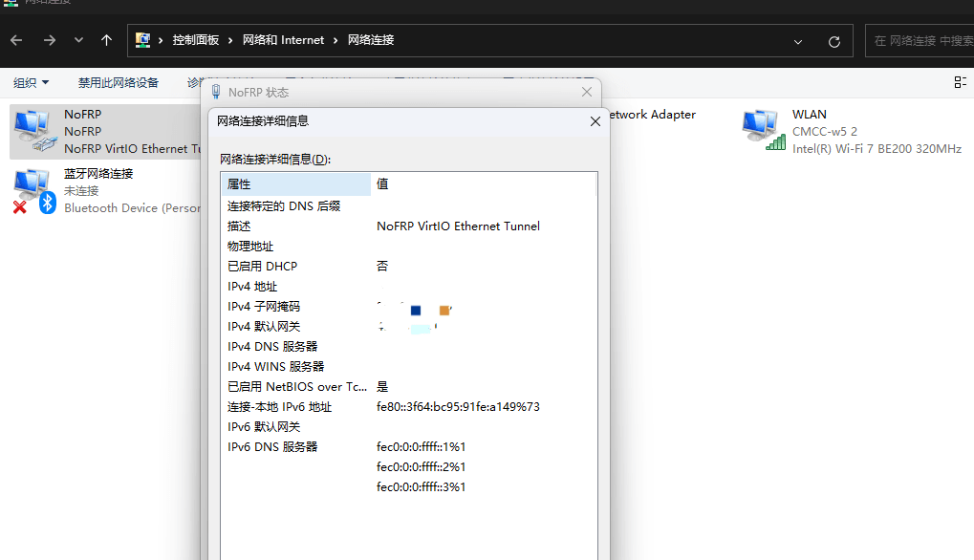The height and width of the screenshot is (560, 974).
Task: Open the recent locations dropdown chevron
Action: [78, 40]
